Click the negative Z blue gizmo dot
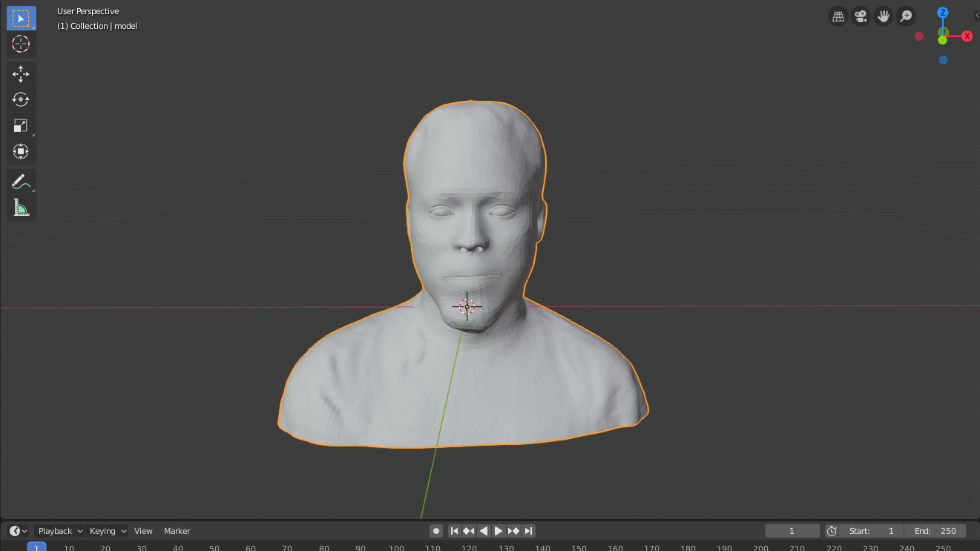Screen dimensions: 980x551 point(943,60)
